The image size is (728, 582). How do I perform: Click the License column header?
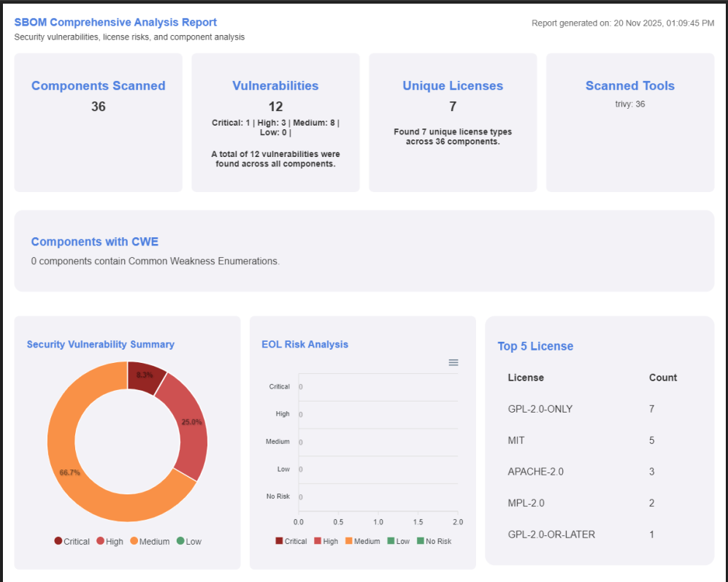pyautogui.click(x=526, y=378)
